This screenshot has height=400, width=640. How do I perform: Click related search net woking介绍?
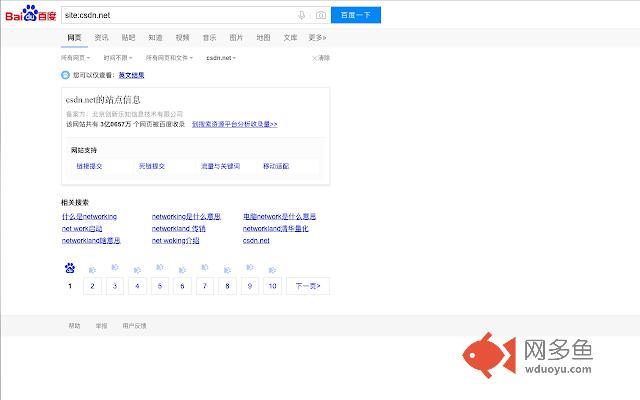pyautogui.click(x=176, y=240)
